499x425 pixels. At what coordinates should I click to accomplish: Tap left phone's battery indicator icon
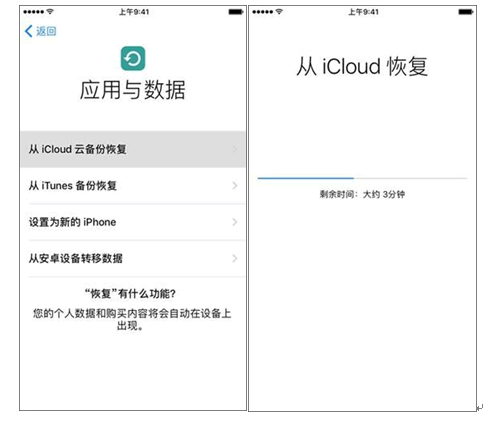click(x=236, y=12)
